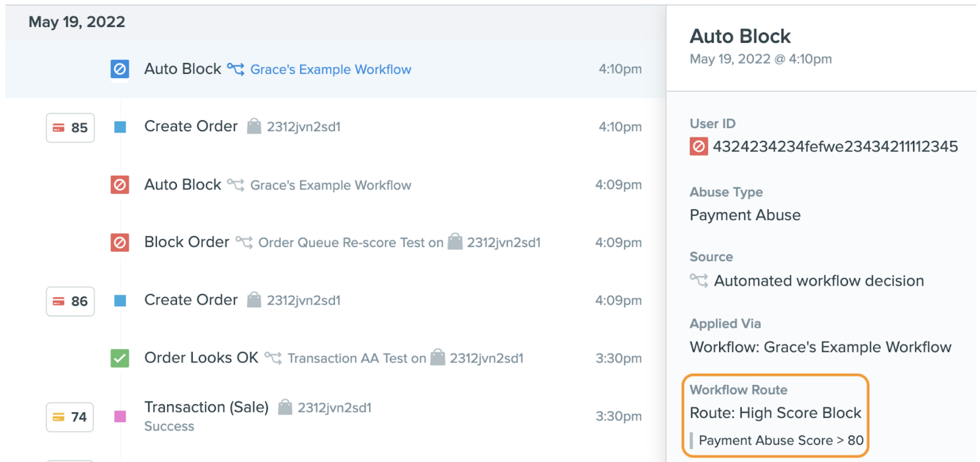
Task: Select the Transaction (Sale) event label
Action: coord(207,407)
